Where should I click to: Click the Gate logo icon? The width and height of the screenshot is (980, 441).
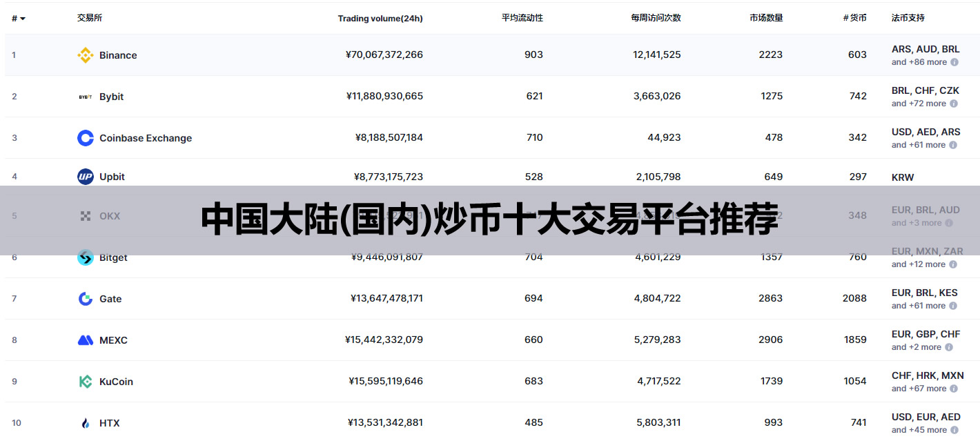(x=86, y=299)
